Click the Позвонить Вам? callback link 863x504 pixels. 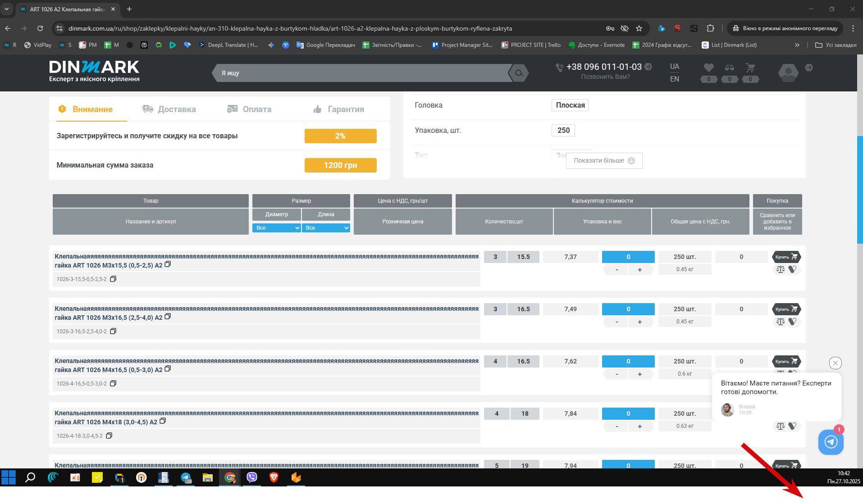[x=605, y=77]
